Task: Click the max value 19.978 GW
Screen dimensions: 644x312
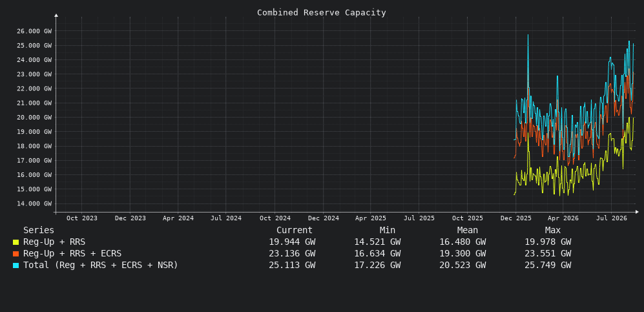Action: coord(548,242)
